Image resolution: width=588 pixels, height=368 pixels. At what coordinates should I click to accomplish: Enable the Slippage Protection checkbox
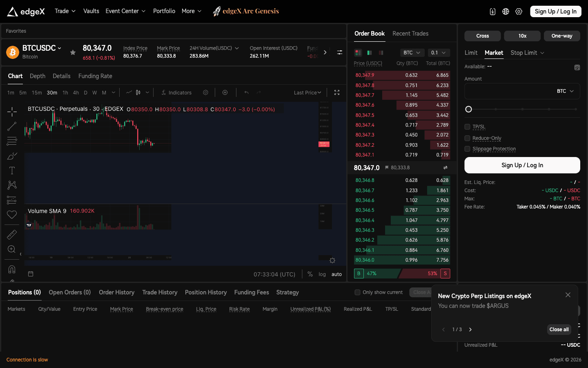pyautogui.click(x=467, y=149)
